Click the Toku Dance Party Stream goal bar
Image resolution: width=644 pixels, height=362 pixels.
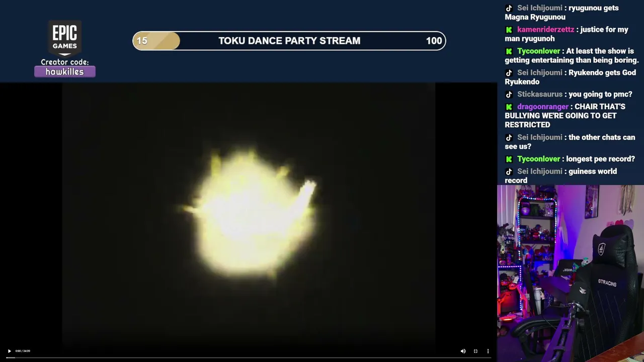click(x=289, y=41)
